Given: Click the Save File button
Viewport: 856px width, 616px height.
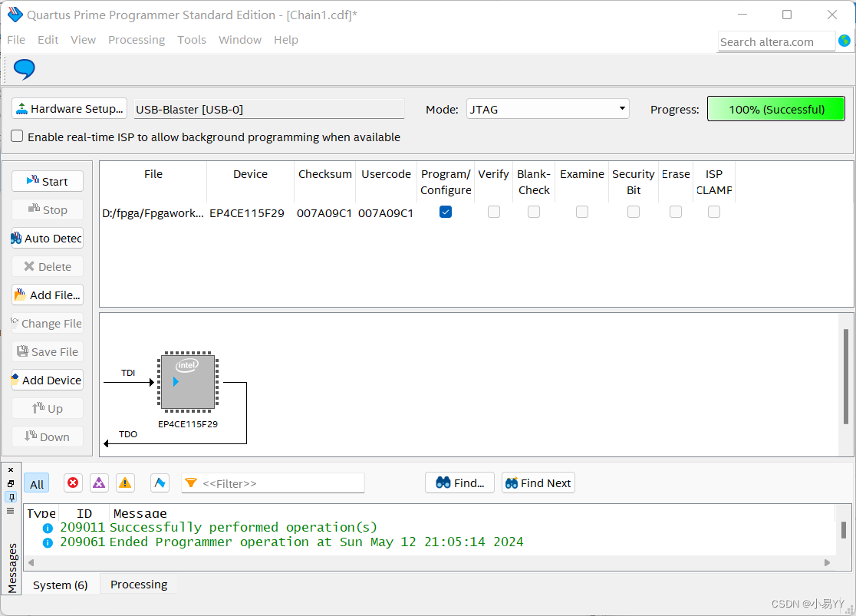Looking at the screenshot, I should [x=48, y=351].
